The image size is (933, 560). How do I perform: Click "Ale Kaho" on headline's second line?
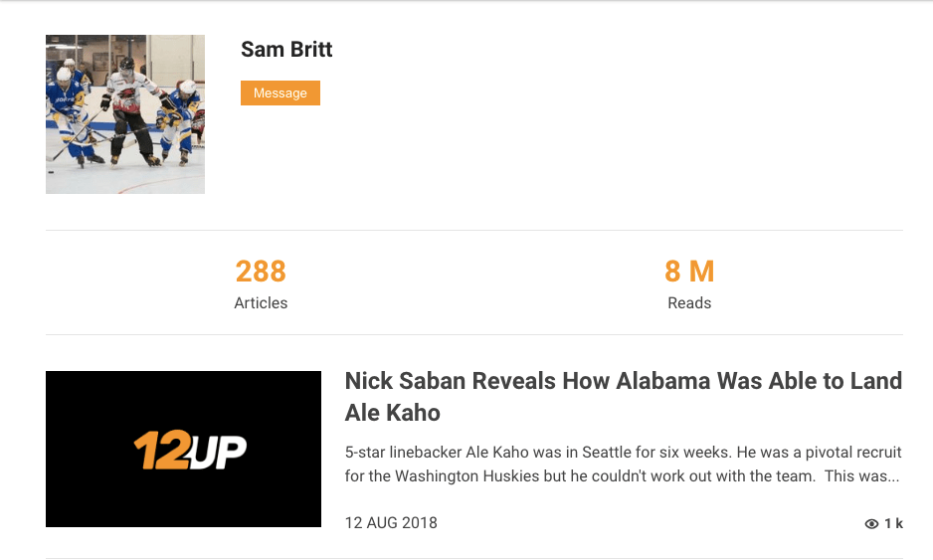[x=393, y=413]
